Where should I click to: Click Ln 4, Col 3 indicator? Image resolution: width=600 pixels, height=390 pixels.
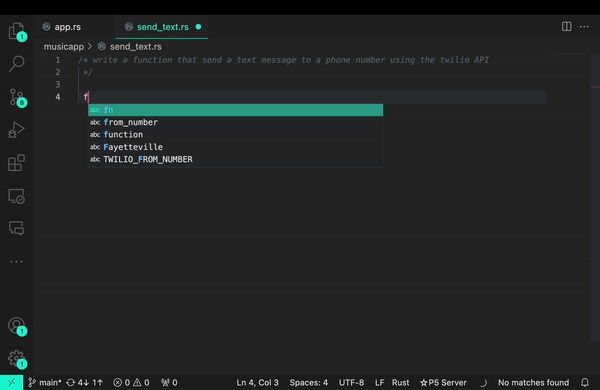click(257, 382)
